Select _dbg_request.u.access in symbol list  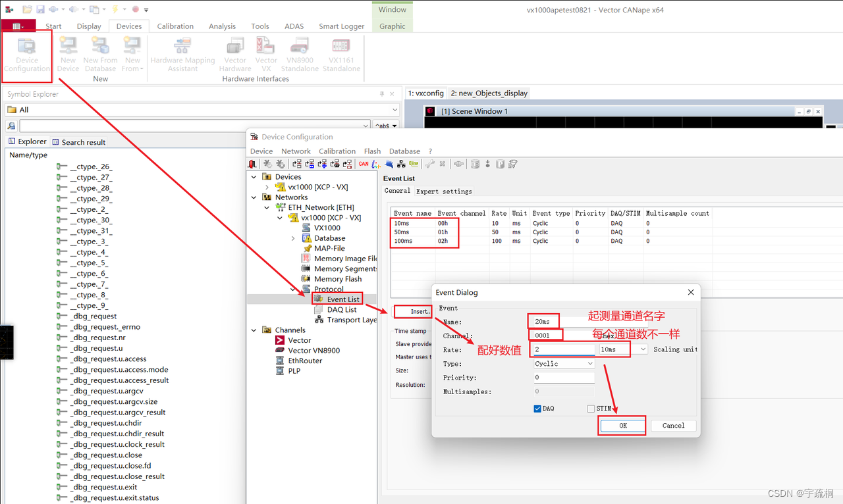(x=109, y=359)
